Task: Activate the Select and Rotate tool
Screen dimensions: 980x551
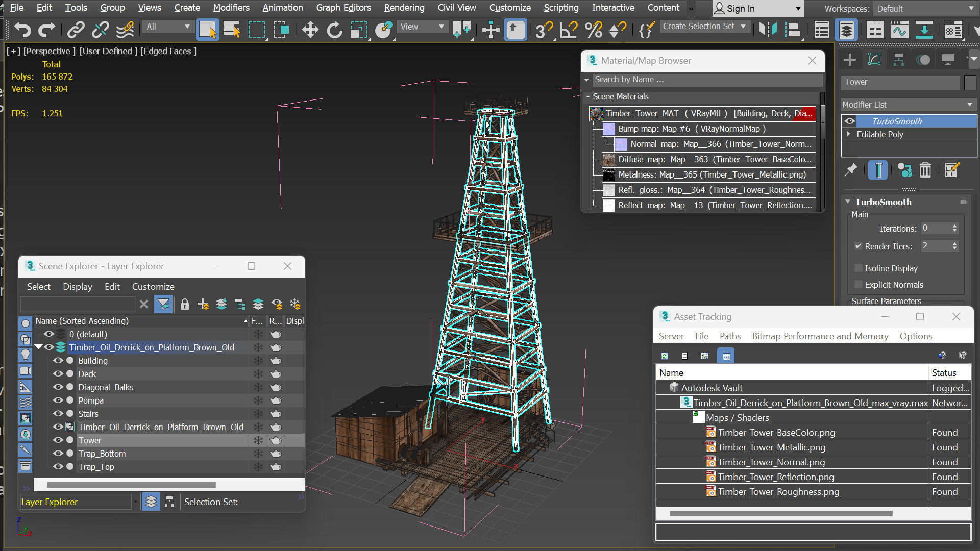Action: 334,30
